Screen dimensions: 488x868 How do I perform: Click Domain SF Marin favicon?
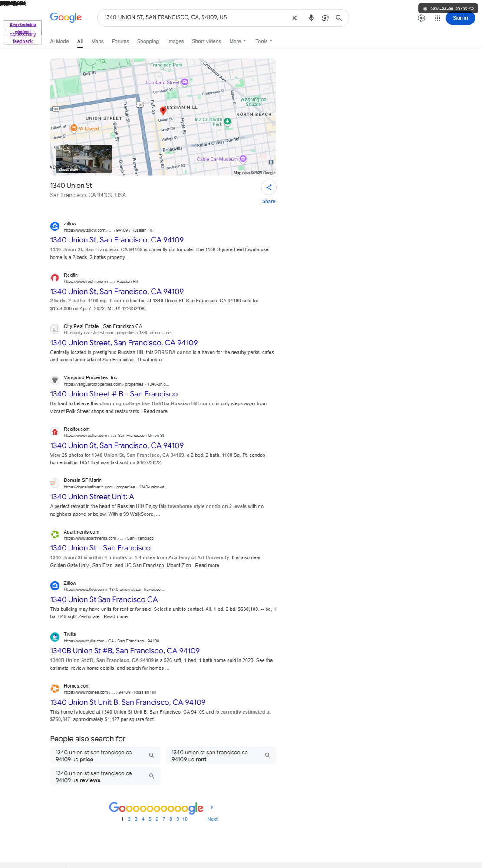[55, 483]
